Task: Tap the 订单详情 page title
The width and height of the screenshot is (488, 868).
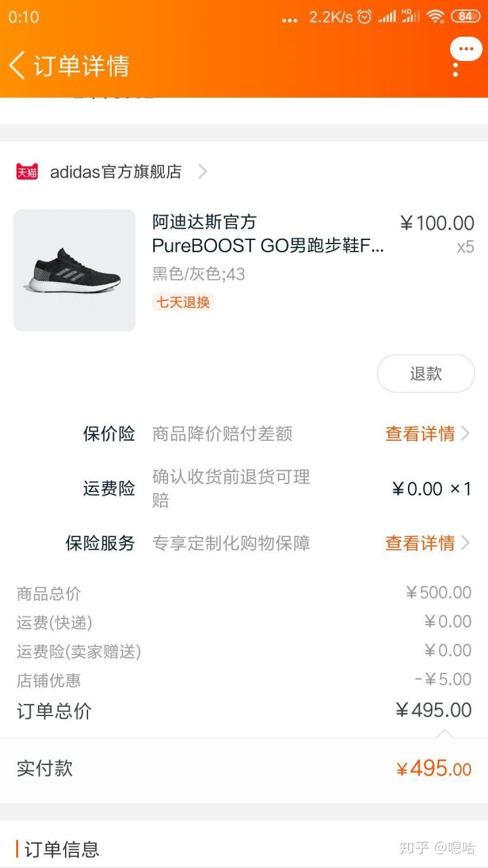Action: 81,66
